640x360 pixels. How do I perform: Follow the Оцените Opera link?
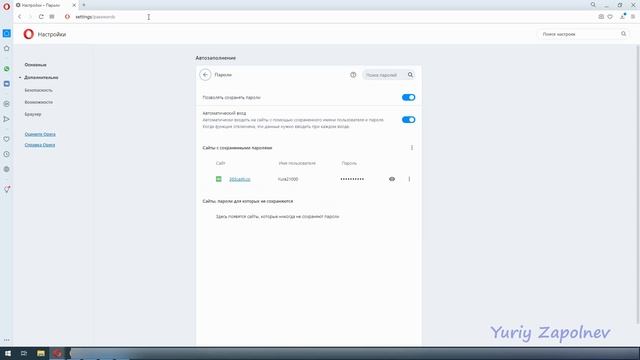40,134
